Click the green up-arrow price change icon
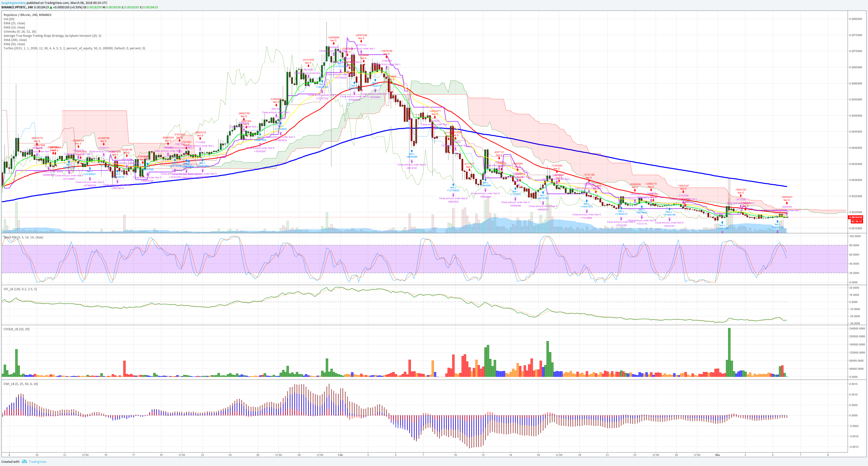Viewport: 868px width, 466px height. coord(51,7)
